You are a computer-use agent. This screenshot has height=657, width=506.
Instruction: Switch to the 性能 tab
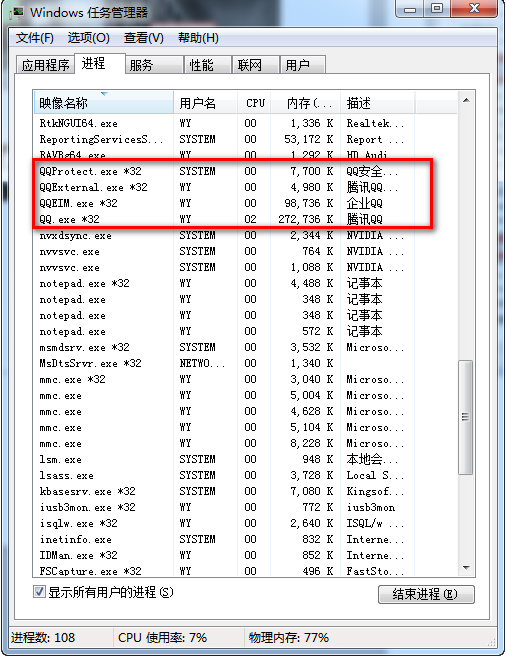pyautogui.click(x=201, y=65)
